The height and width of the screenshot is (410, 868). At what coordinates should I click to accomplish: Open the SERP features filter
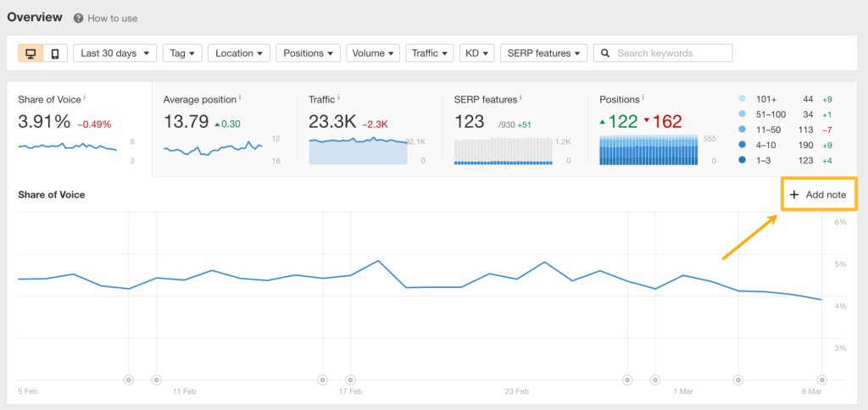pyautogui.click(x=544, y=53)
